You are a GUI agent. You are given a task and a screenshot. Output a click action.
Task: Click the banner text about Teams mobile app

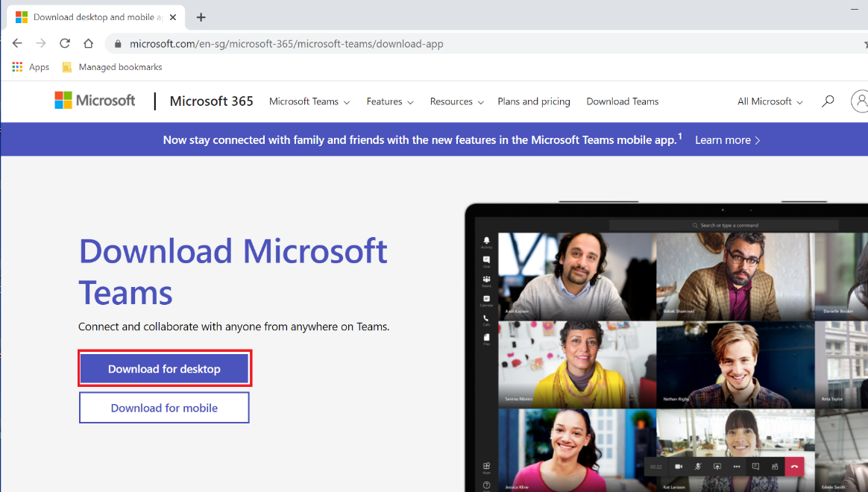tap(422, 140)
